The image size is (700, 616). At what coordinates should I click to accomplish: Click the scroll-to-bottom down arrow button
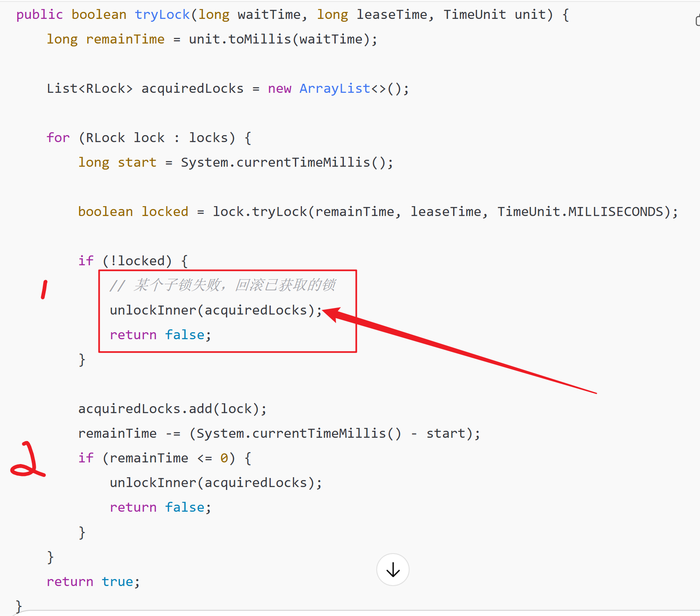click(x=393, y=570)
